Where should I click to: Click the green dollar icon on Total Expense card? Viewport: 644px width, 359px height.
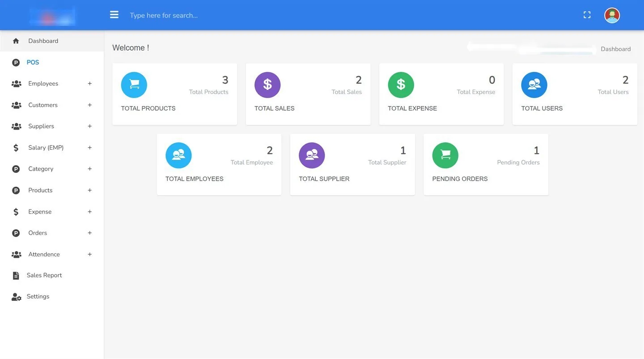401,85
